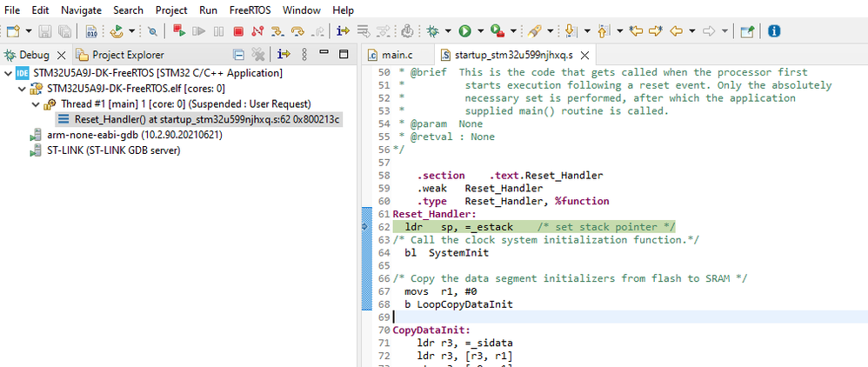The image size is (868, 367).
Task: Collapse the STM32U5A9J-DK-FreeRTOS.elf node
Action: click(22, 89)
